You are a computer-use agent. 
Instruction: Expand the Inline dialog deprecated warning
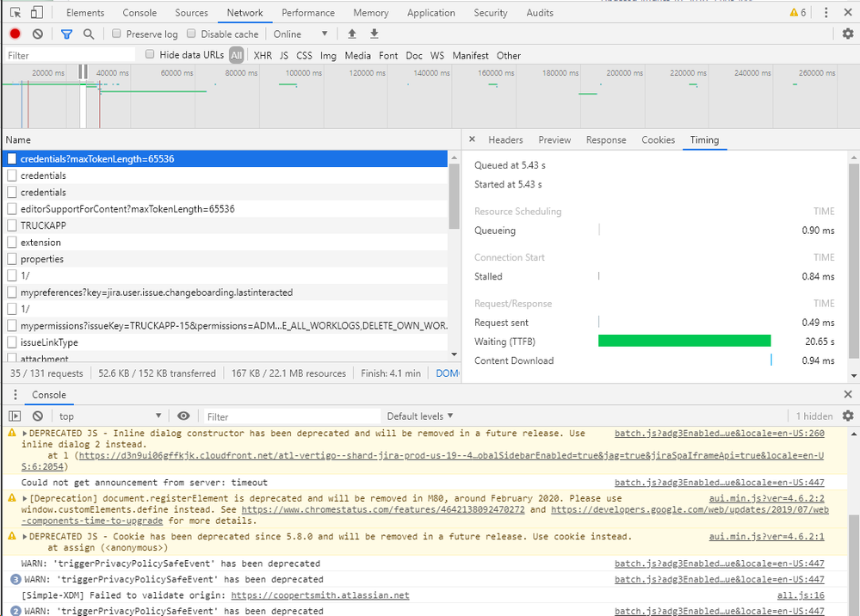(x=25, y=433)
